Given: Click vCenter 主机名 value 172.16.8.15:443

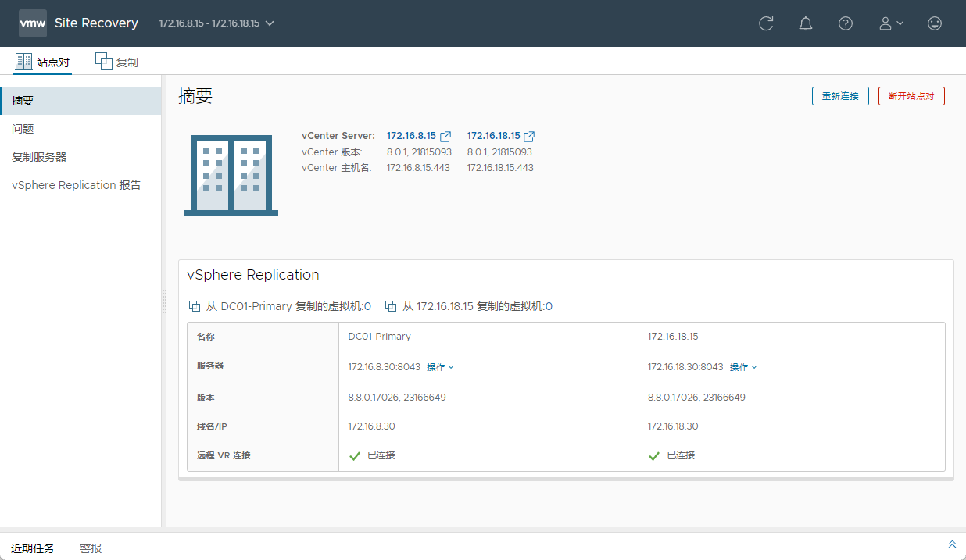Looking at the screenshot, I should coord(418,168).
